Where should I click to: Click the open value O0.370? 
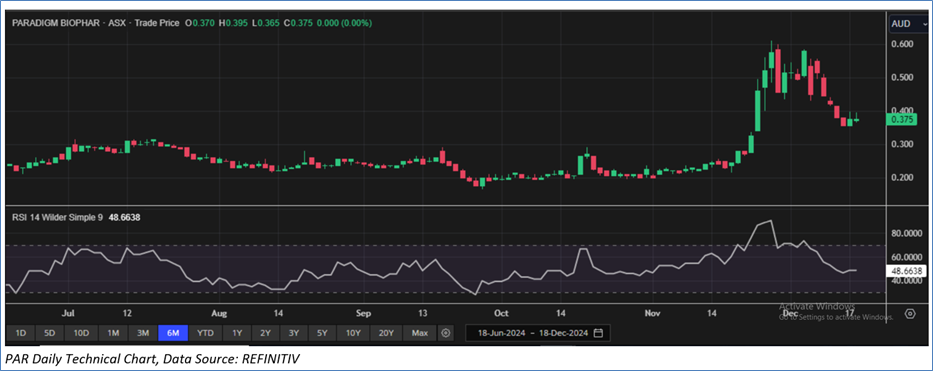tap(200, 23)
